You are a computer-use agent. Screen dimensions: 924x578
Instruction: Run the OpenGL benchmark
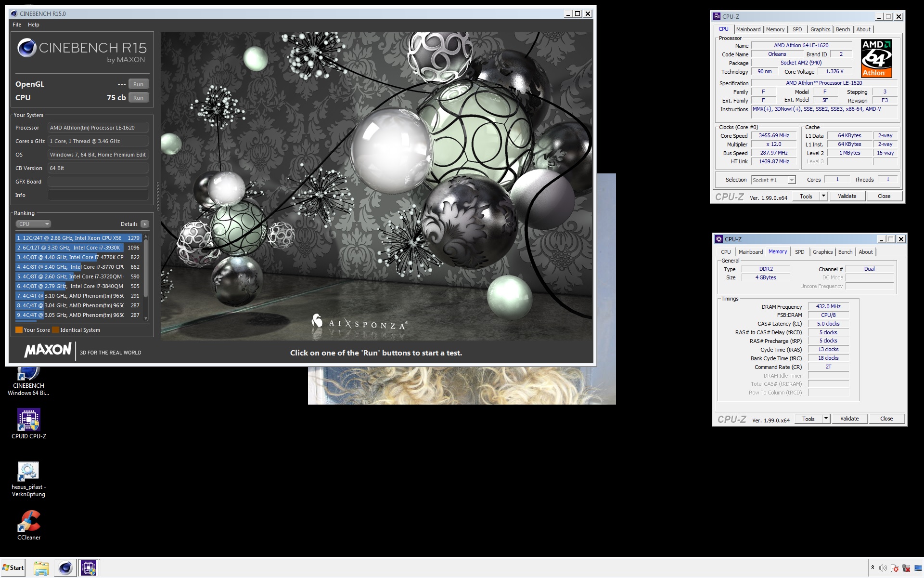click(138, 84)
